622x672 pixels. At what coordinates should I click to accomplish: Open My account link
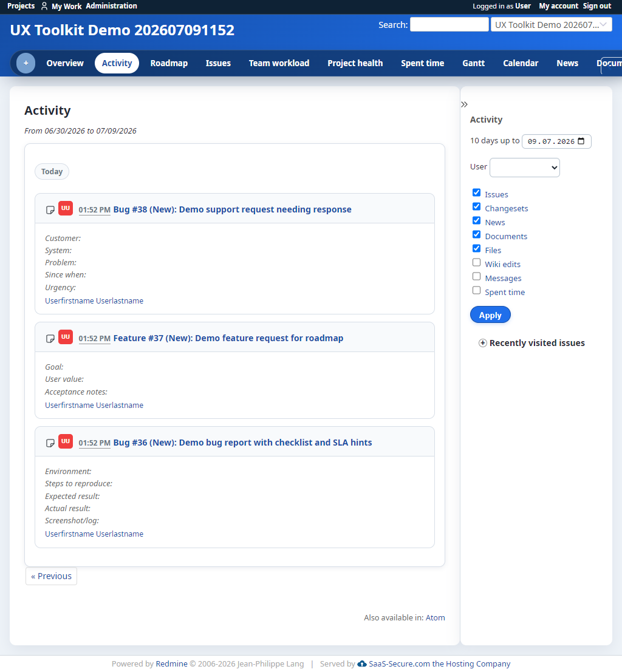tap(558, 6)
